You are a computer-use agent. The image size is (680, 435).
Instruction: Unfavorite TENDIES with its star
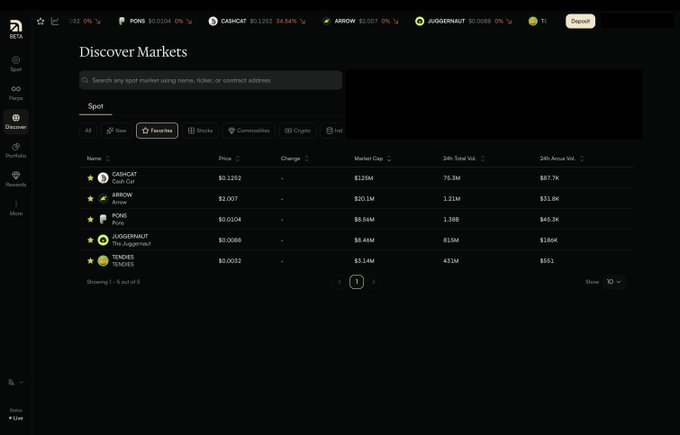click(90, 261)
